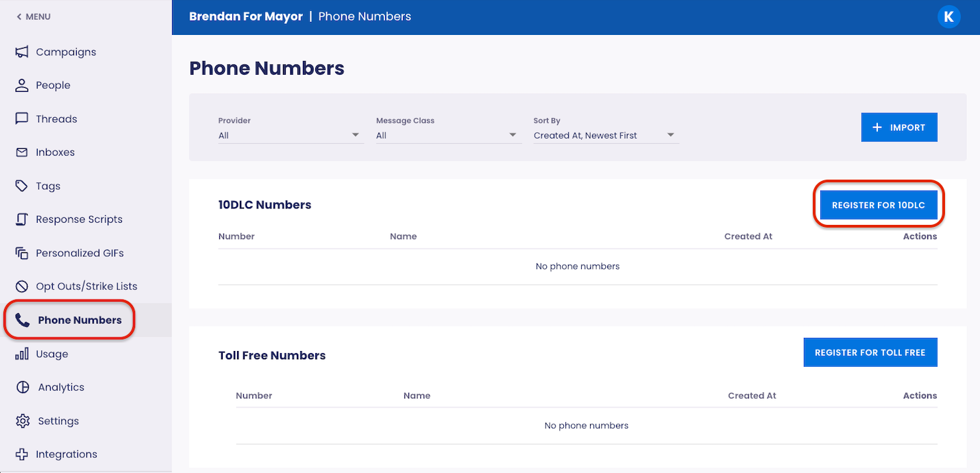This screenshot has height=473, width=980.
Task: Open the Settings gear icon
Action: (23, 420)
